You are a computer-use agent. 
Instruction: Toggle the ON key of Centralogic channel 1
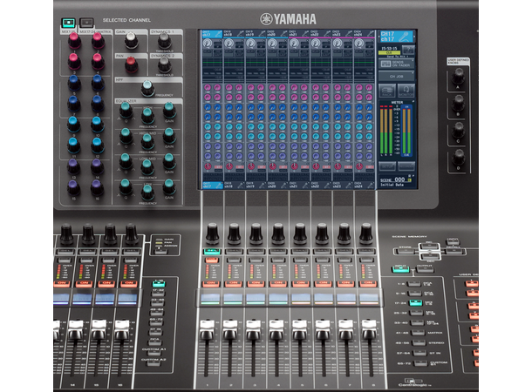click(x=211, y=283)
